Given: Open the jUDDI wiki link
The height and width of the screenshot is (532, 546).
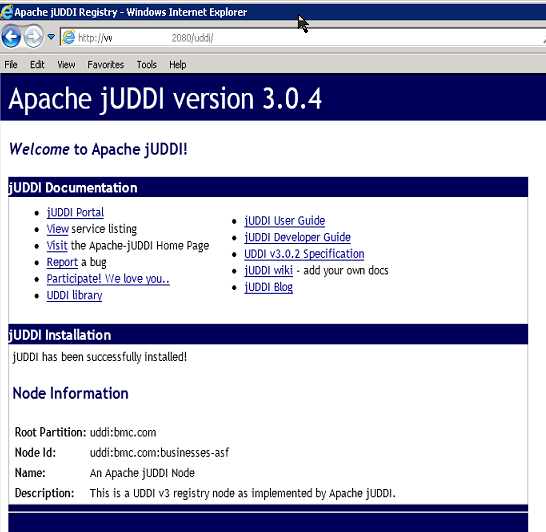Looking at the screenshot, I should pyautogui.click(x=268, y=271).
